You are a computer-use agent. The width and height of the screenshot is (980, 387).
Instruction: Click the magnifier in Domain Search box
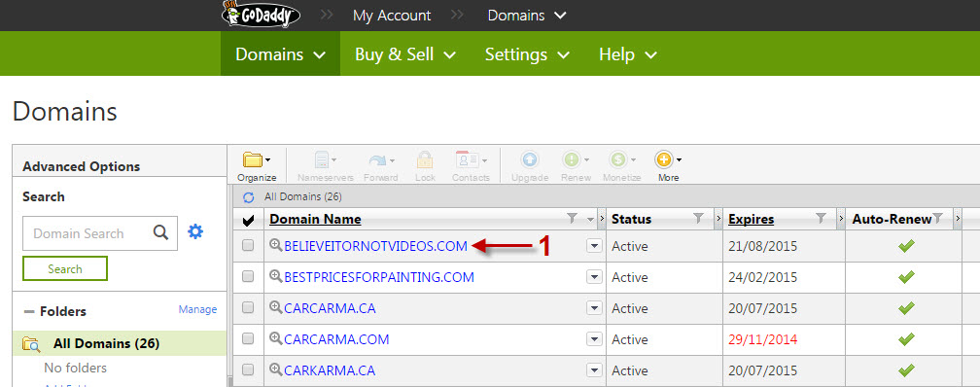(x=160, y=232)
